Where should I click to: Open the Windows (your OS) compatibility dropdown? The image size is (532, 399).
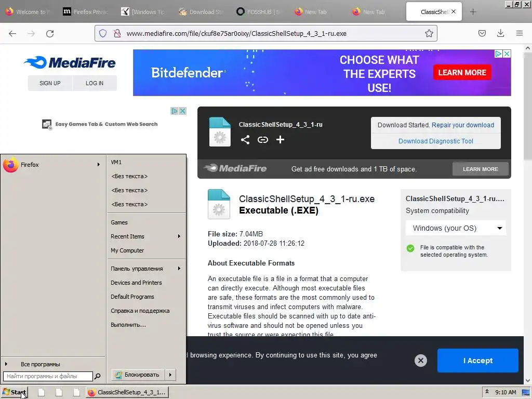pyautogui.click(x=456, y=229)
